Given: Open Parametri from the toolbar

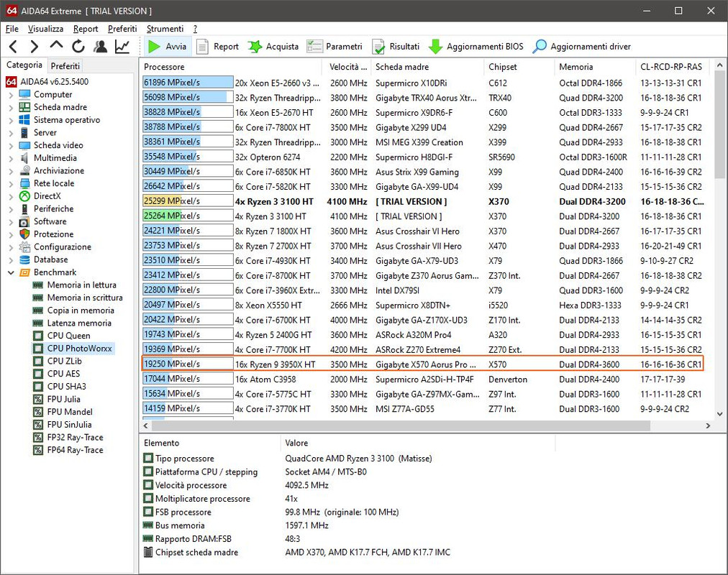Looking at the screenshot, I should [335, 47].
